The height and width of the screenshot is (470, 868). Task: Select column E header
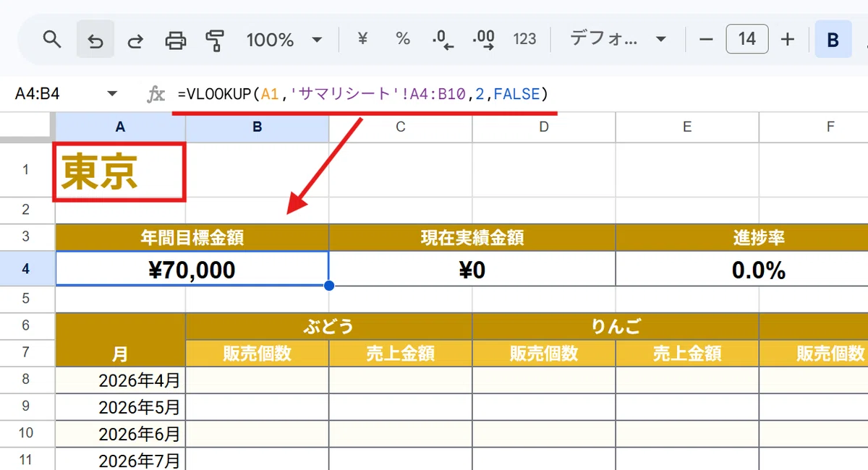[686, 127]
